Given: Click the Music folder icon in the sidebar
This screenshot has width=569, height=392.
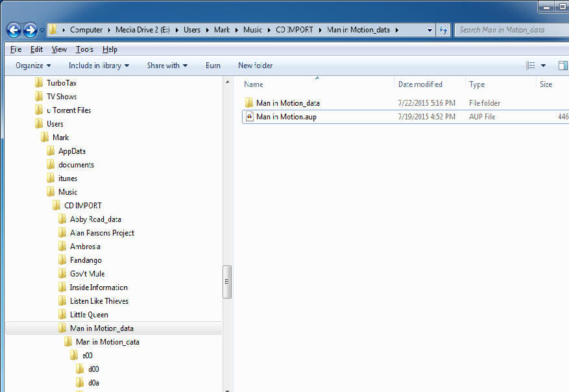Looking at the screenshot, I should tap(51, 191).
